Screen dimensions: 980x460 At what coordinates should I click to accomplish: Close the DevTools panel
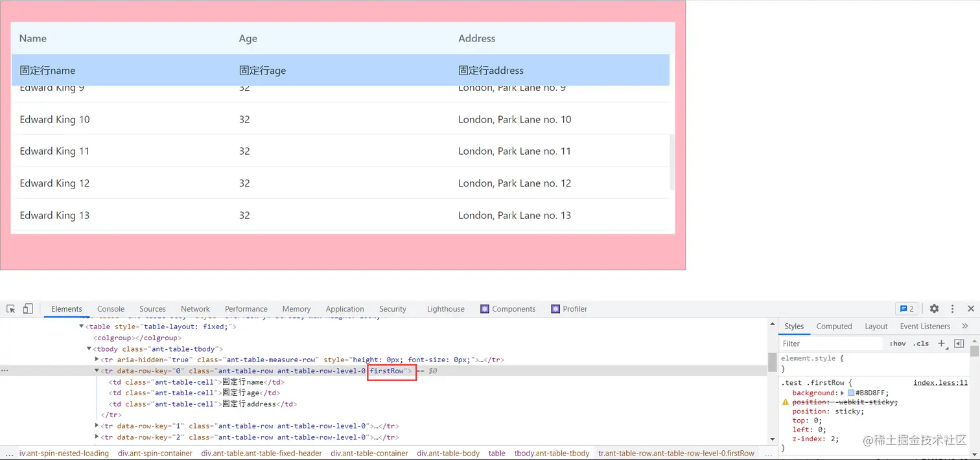tap(971, 308)
